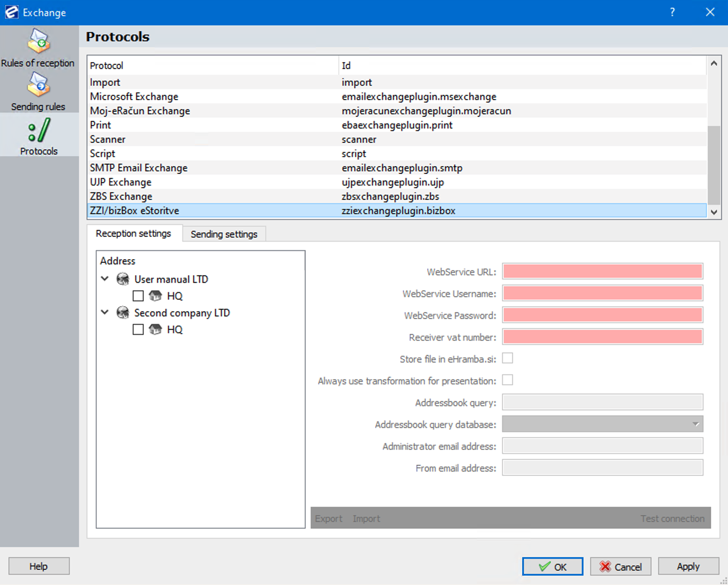Open the Rules of reception icon

coord(39,42)
